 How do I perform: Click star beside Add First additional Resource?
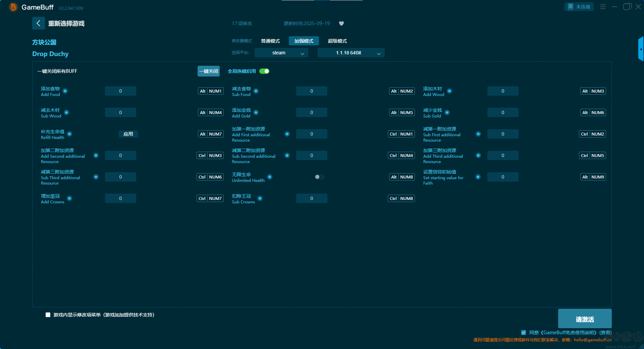coord(287,134)
